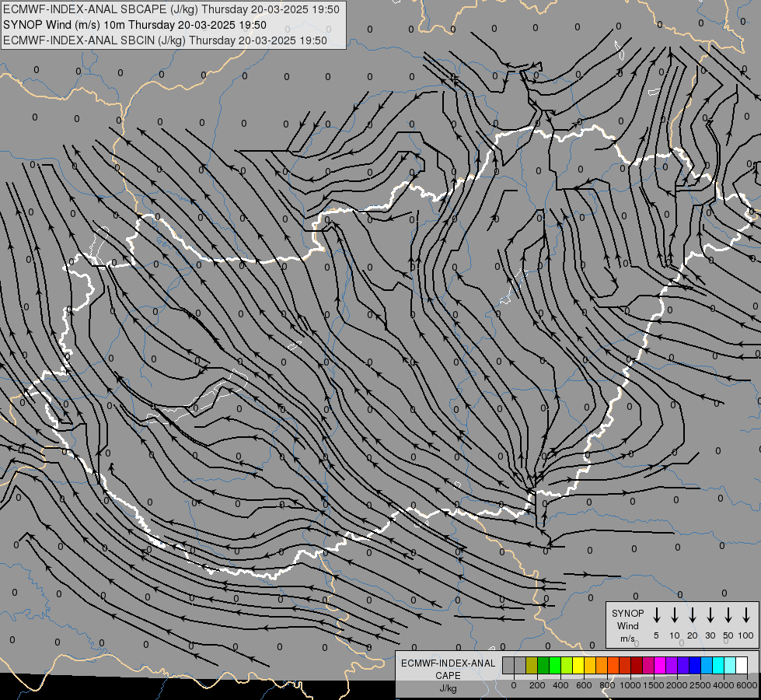The image size is (761, 700).
Task: Select the bright green CAPE swatch
Action: (x=555, y=665)
